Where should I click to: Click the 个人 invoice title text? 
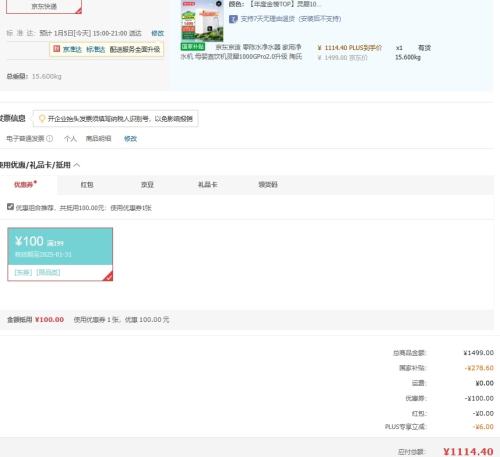tap(70, 139)
